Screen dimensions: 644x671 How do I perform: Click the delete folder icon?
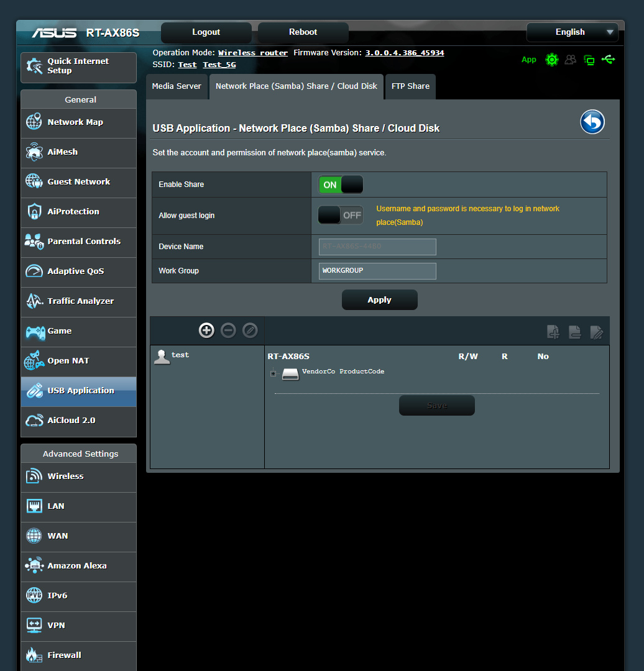(x=574, y=332)
